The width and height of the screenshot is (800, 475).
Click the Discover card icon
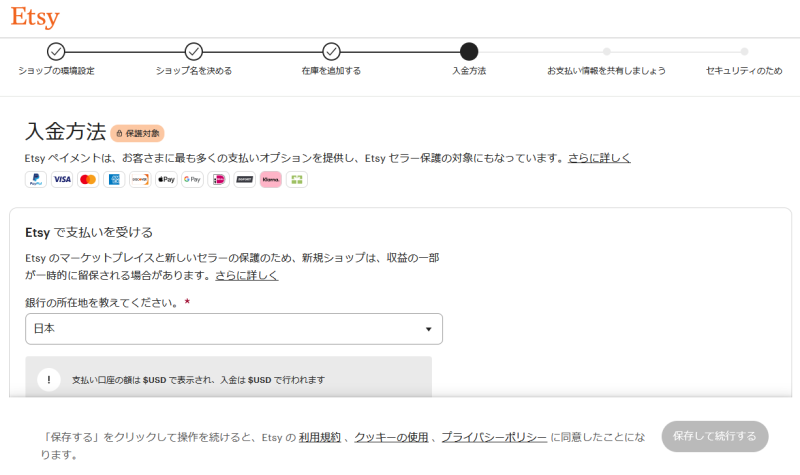click(x=140, y=180)
